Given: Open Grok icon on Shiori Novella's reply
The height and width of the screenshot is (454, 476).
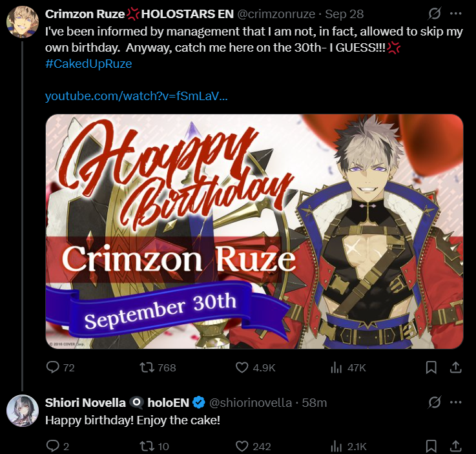Looking at the screenshot, I should coord(435,402).
